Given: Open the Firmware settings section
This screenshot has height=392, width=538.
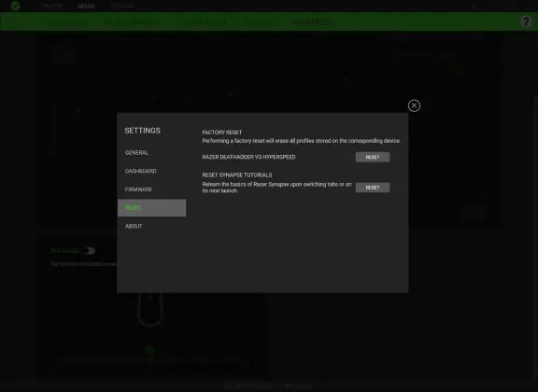Looking at the screenshot, I should [138, 189].
